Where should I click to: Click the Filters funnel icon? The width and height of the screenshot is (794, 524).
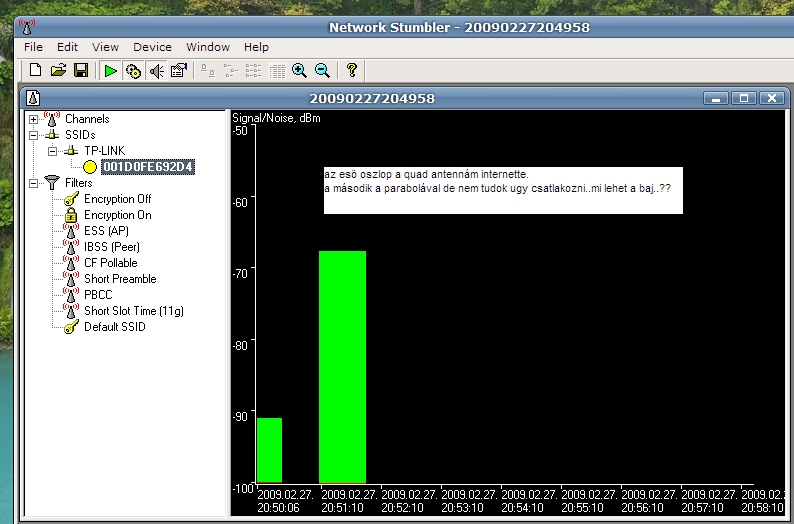pyautogui.click(x=52, y=183)
